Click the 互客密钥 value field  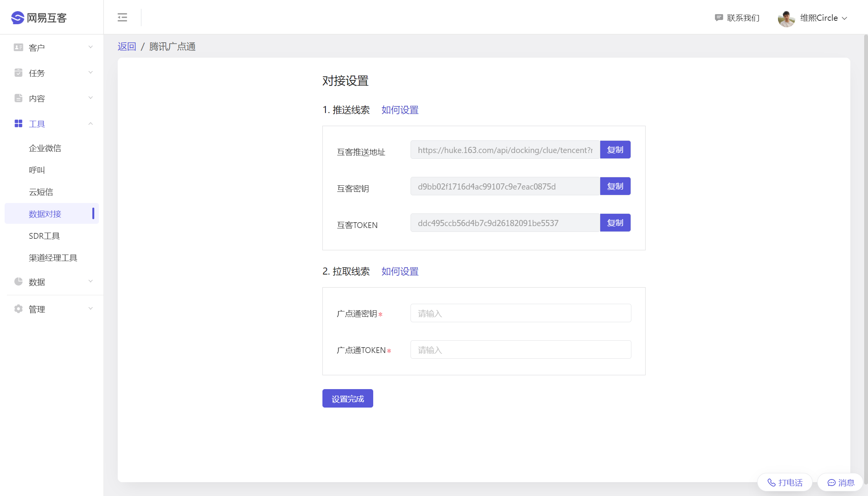[x=505, y=186]
